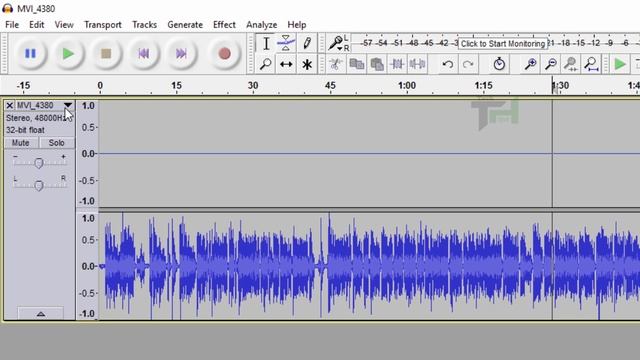The height and width of the screenshot is (360, 640).
Task: Click the Fit Project zoom icon
Action: pyautogui.click(x=591, y=64)
